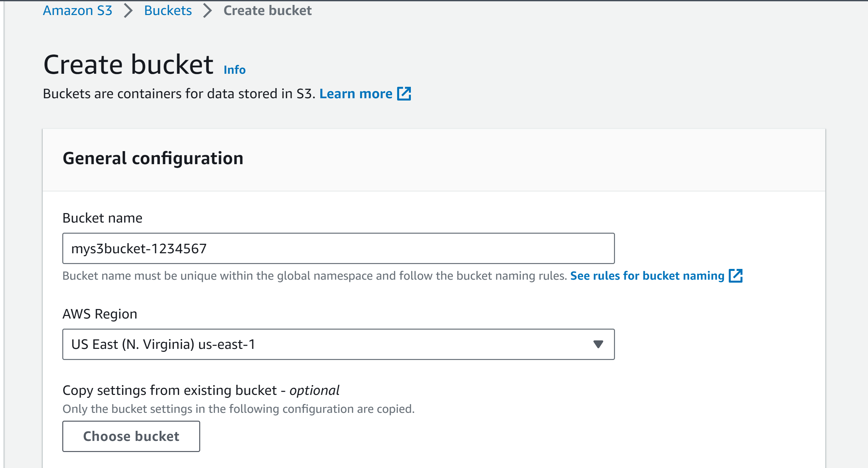Click the AWS Region dropdown arrow
This screenshot has width=868, height=468.
[598, 344]
